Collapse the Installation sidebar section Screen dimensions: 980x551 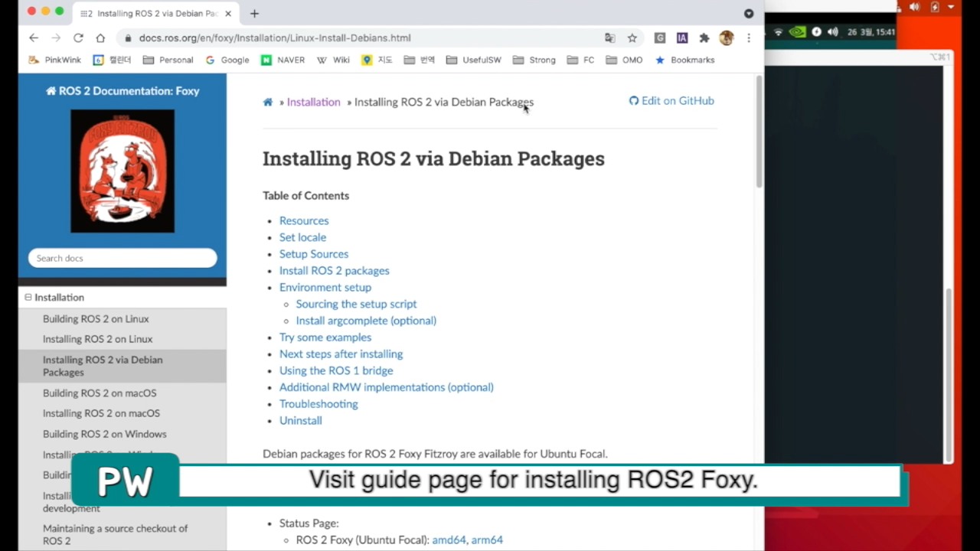28,297
